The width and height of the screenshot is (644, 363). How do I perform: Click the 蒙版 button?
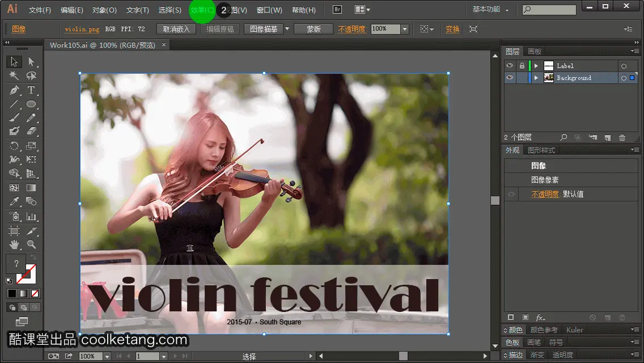point(313,29)
